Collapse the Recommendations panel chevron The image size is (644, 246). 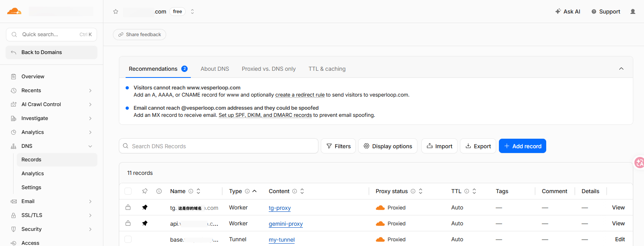[x=621, y=69]
